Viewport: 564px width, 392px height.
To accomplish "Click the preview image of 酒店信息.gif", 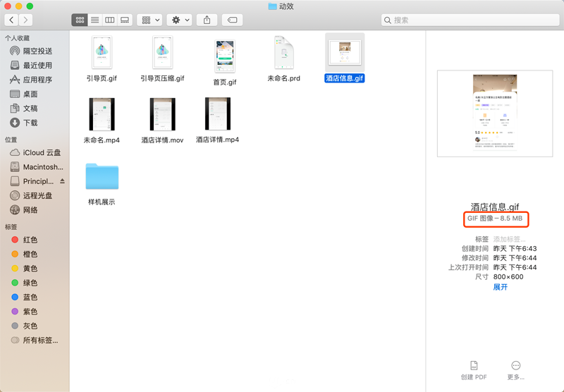I will coord(495,114).
